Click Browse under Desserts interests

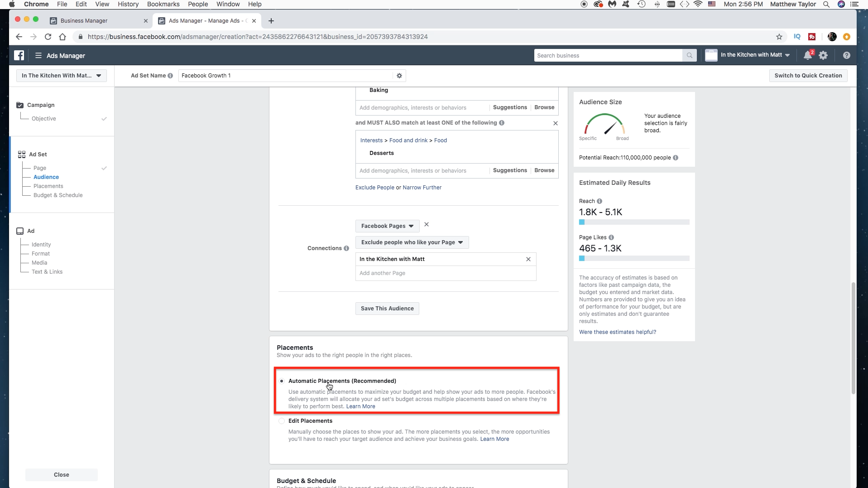point(544,170)
